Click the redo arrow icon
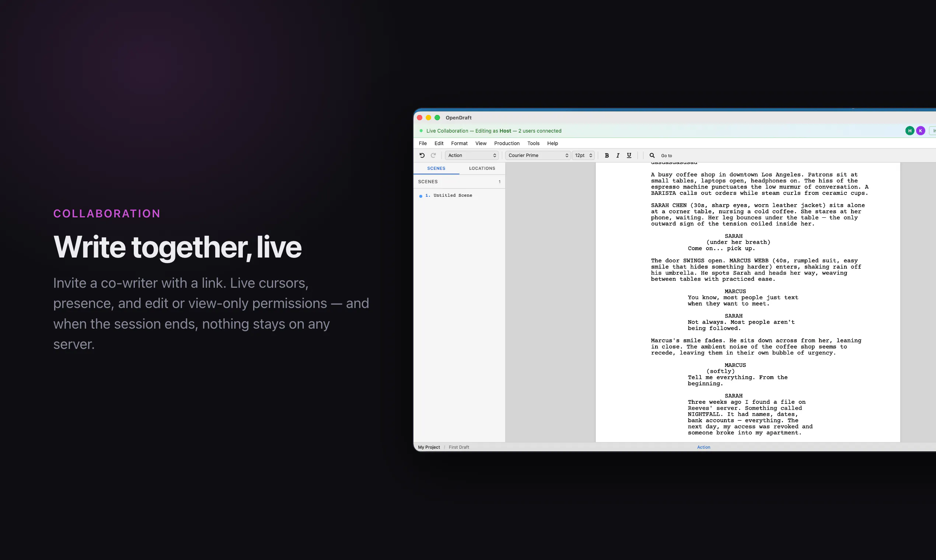The image size is (936, 560). click(433, 155)
